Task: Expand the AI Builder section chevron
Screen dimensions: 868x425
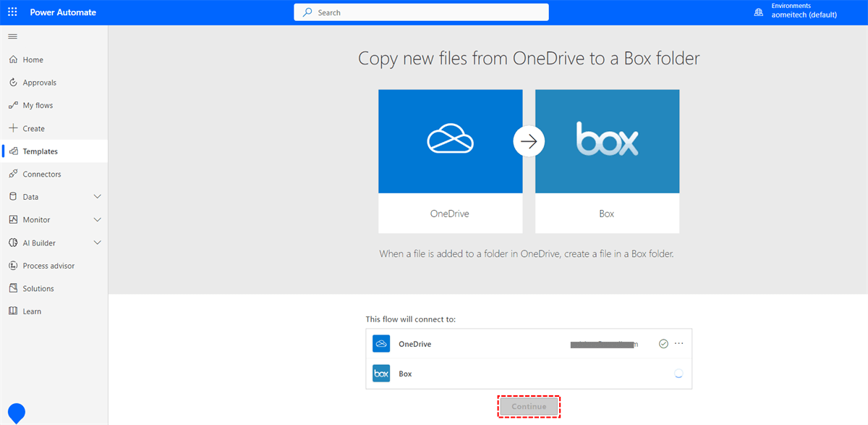Action: coord(98,243)
